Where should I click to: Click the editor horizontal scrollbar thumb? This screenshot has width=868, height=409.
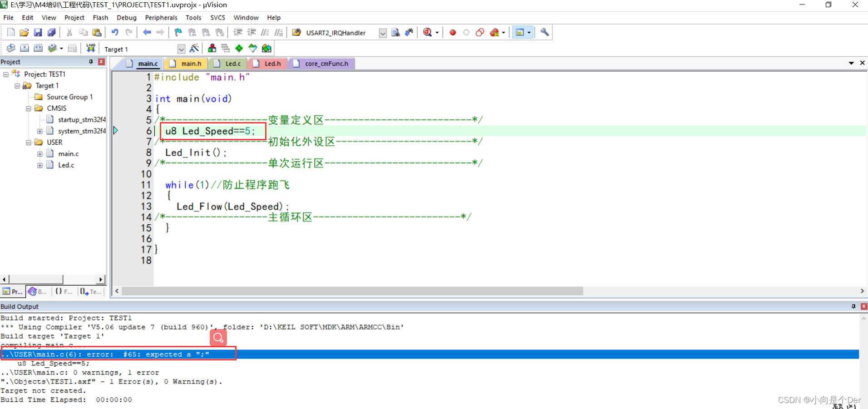352,291
